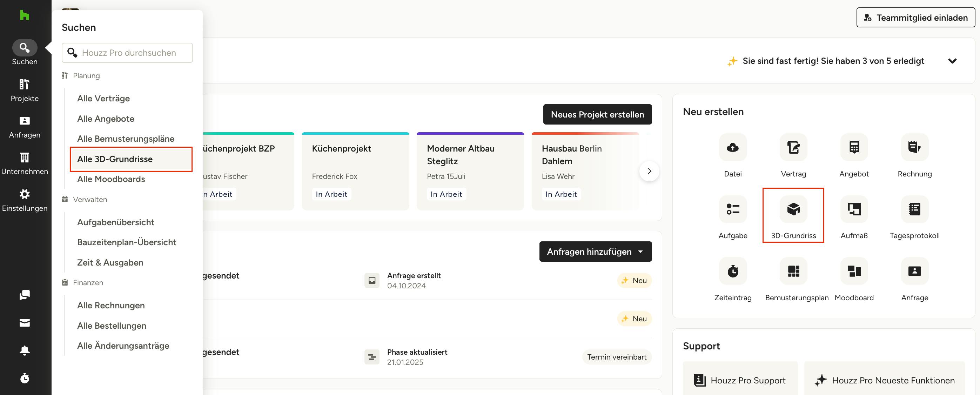Create a new Tagesprotokoll entry

point(914,209)
